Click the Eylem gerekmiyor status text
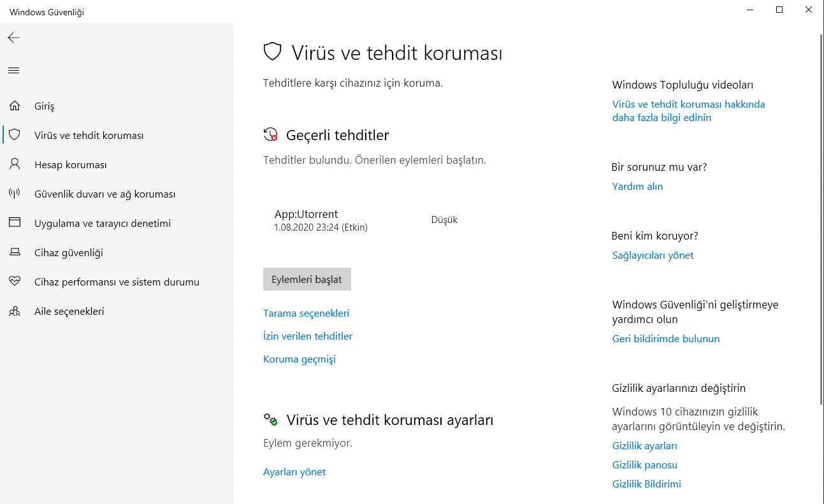 pyautogui.click(x=308, y=443)
